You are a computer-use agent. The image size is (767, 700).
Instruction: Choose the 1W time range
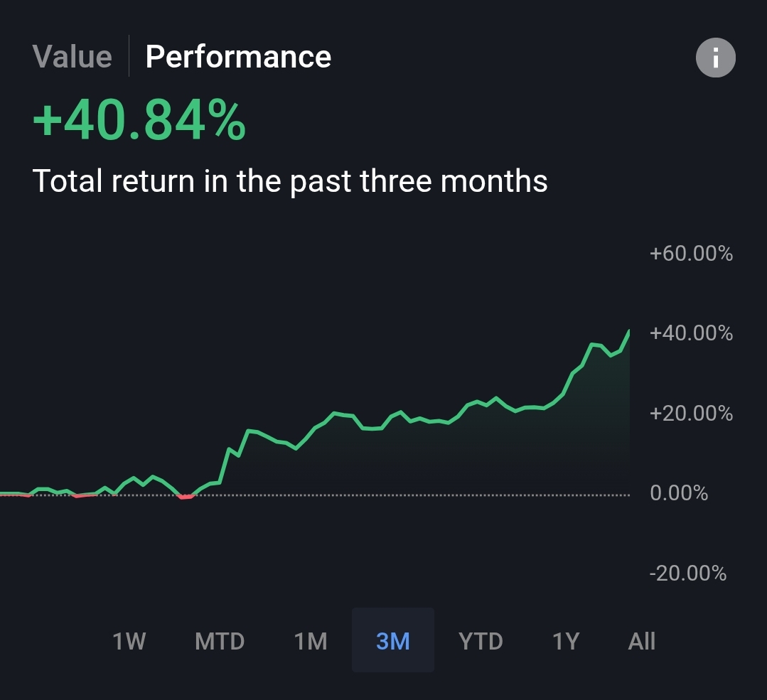coord(129,641)
